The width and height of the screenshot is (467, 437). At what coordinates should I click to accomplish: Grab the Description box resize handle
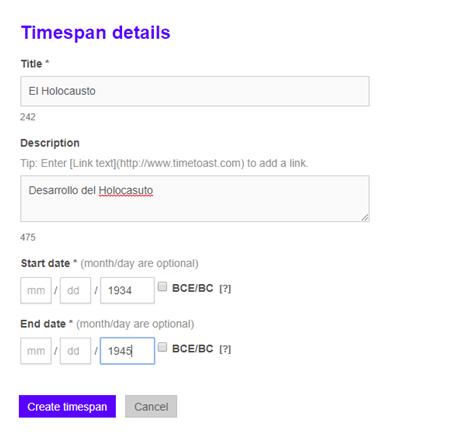[x=365, y=218]
